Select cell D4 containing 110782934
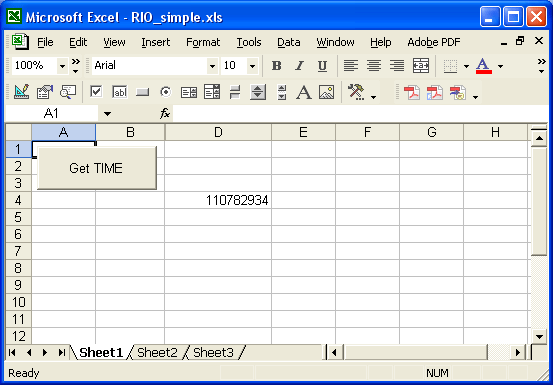The image size is (553, 385). tap(218, 200)
